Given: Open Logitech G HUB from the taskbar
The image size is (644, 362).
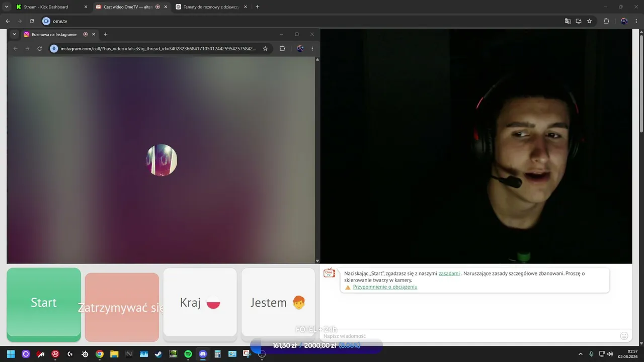Looking at the screenshot, I should 70,354.
